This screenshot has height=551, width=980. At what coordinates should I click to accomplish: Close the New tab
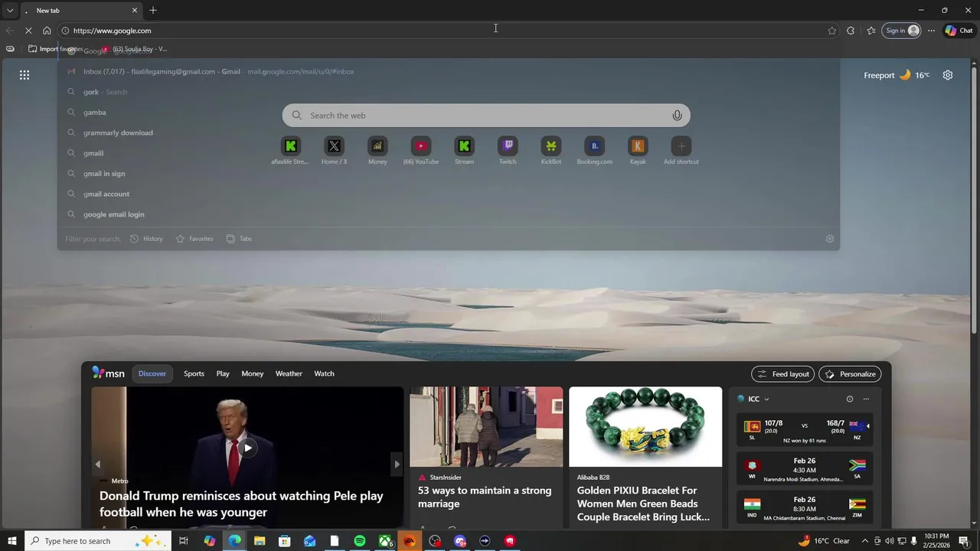tap(135, 11)
